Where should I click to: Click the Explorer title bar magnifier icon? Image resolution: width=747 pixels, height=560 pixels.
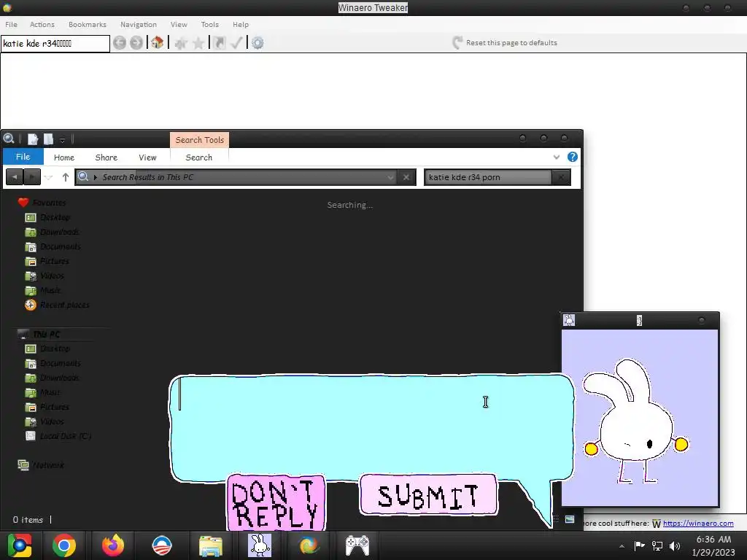(x=9, y=139)
